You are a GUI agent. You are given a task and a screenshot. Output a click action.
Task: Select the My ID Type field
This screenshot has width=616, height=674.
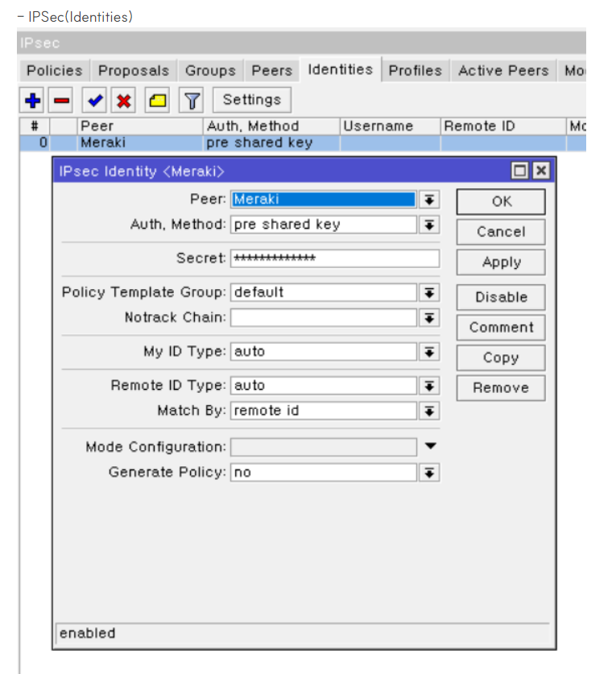324,352
